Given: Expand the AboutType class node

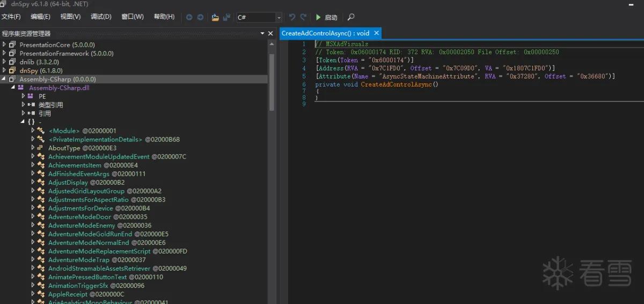Looking at the screenshot, I should click(33, 148).
